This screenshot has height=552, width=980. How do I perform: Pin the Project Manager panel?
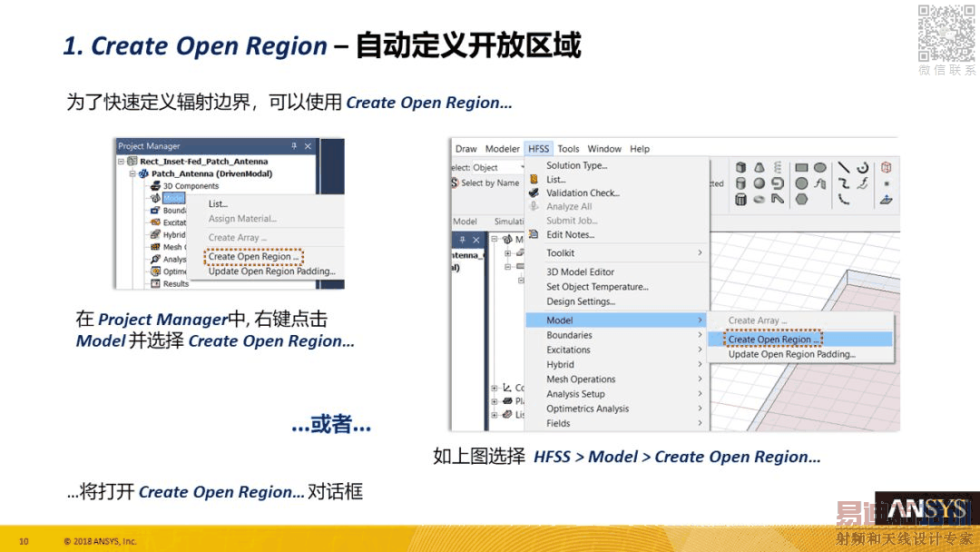pyautogui.click(x=294, y=145)
